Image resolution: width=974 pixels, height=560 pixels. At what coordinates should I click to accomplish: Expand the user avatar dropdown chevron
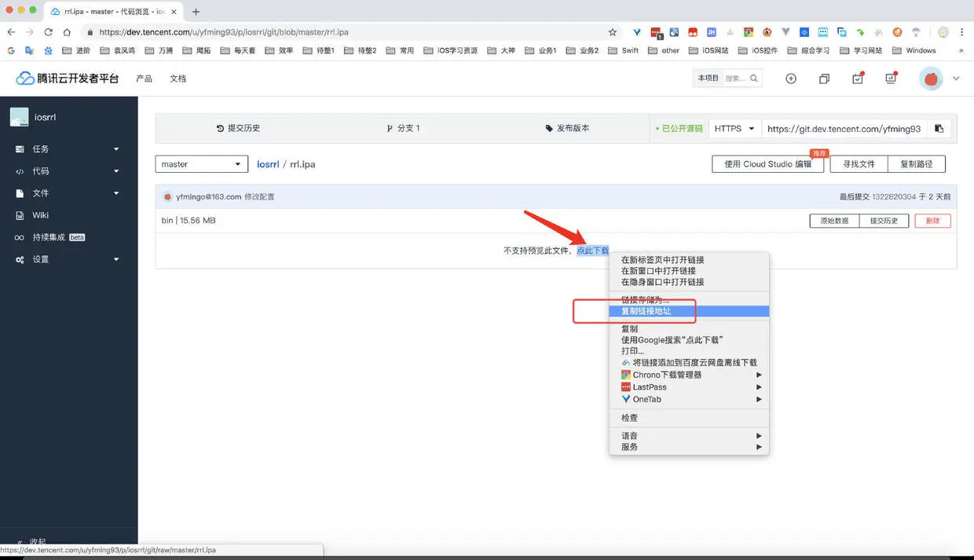click(956, 79)
